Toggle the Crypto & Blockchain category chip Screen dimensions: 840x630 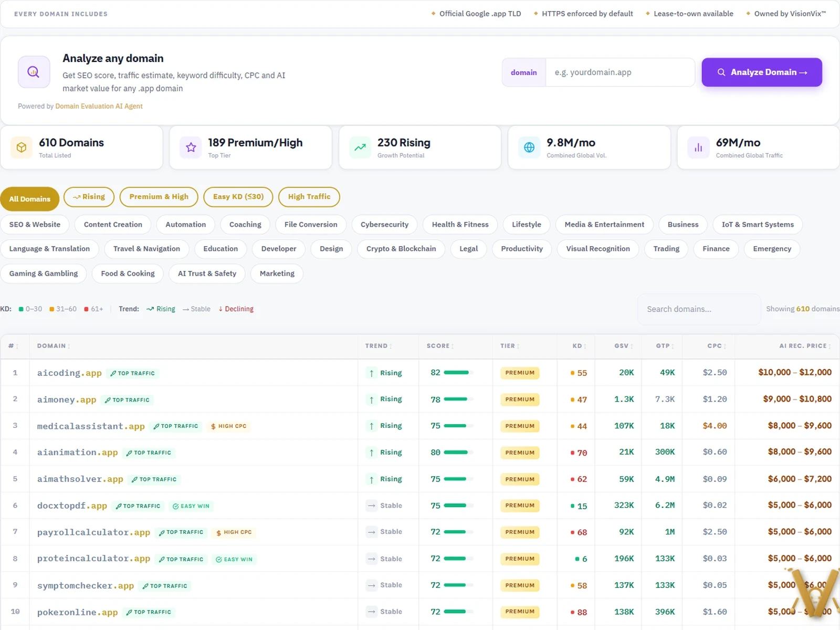tap(401, 249)
